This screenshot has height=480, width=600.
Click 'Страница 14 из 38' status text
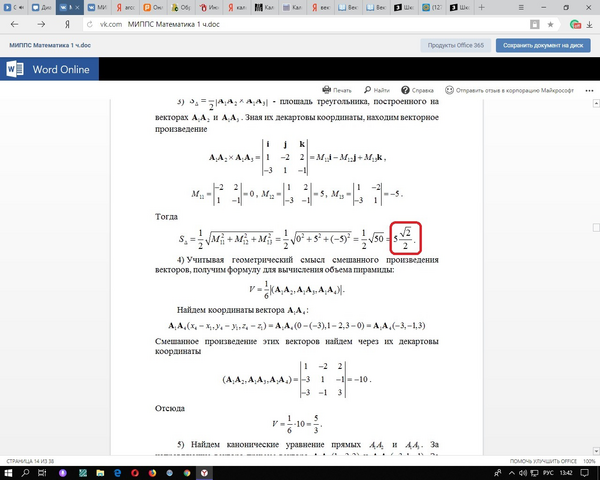tap(30, 461)
